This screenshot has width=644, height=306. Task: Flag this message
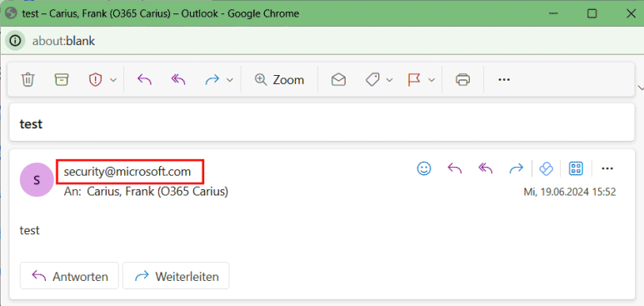[414, 79]
